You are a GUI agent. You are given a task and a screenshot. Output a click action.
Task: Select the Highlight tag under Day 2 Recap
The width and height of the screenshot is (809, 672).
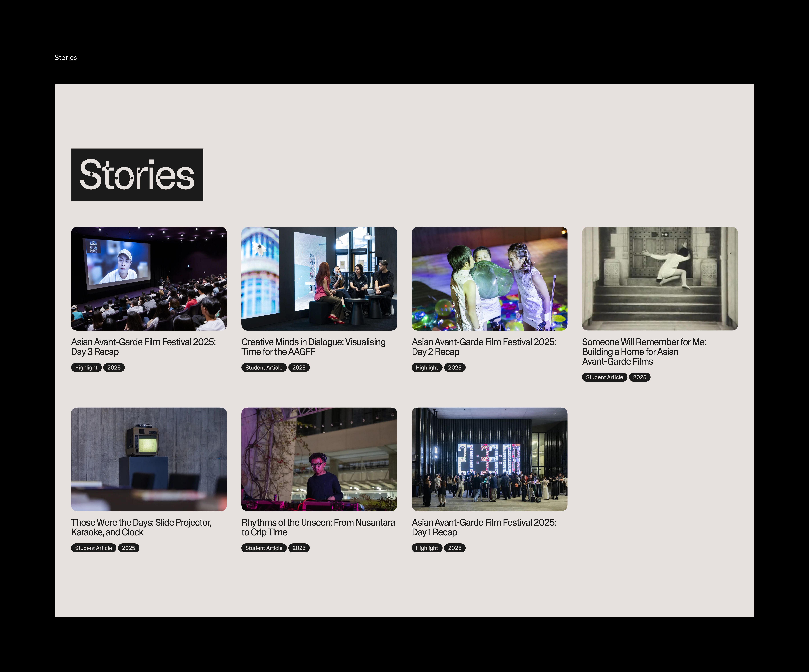[x=427, y=368]
